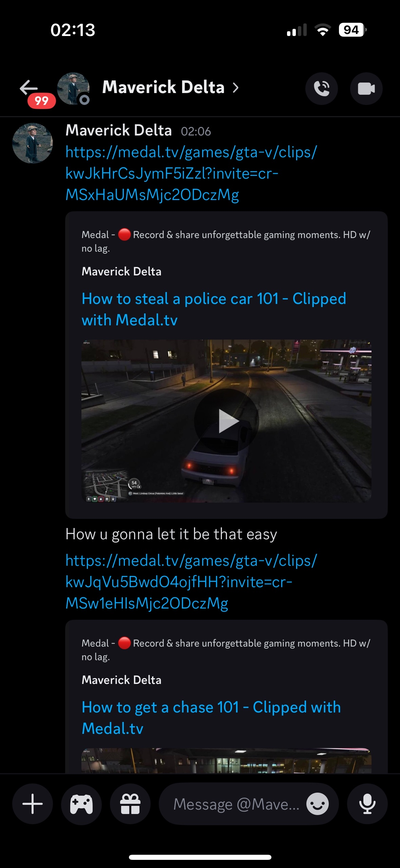Image resolution: width=400 pixels, height=868 pixels.
Task: Tap the back arrow
Action: click(x=29, y=88)
